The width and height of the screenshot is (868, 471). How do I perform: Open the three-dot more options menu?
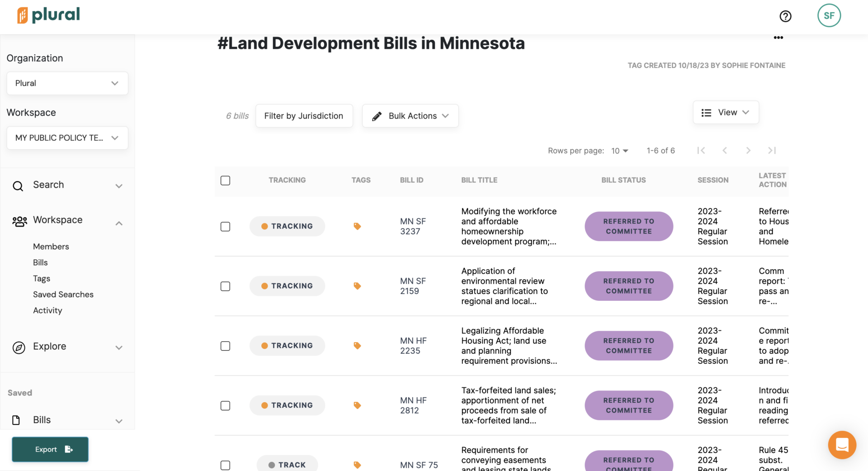pos(778,38)
